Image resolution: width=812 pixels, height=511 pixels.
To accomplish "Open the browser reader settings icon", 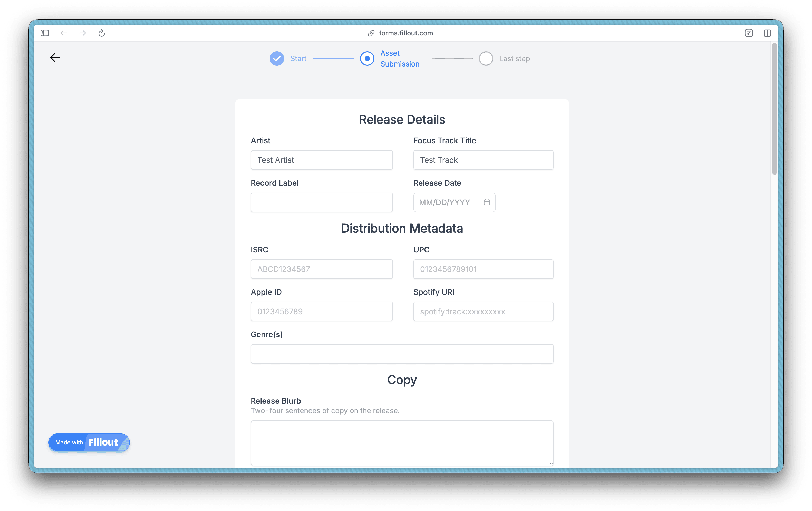I will click(x=749, y=33).
